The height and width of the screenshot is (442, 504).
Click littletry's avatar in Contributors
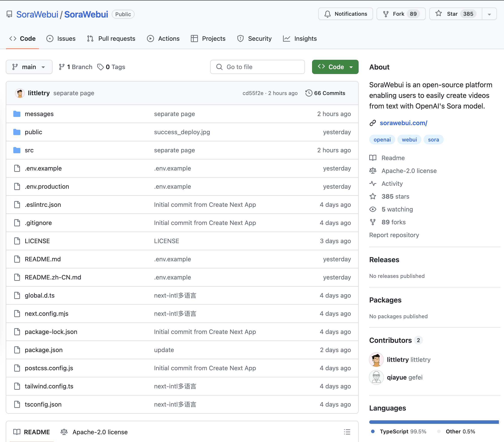(376, 359)
